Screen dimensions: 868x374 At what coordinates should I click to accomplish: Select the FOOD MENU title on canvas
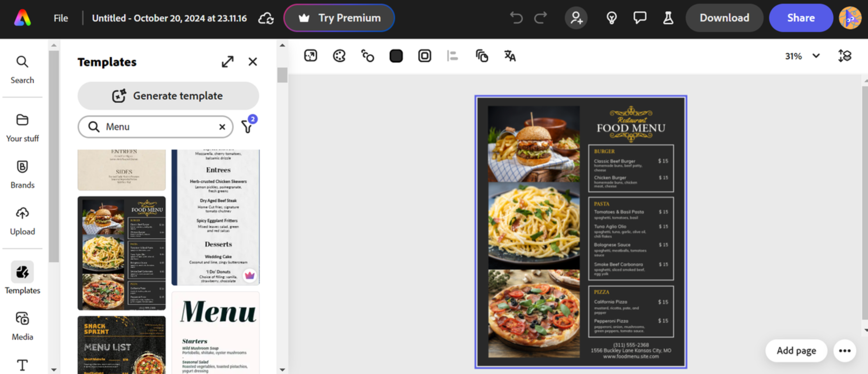point(631,128)
